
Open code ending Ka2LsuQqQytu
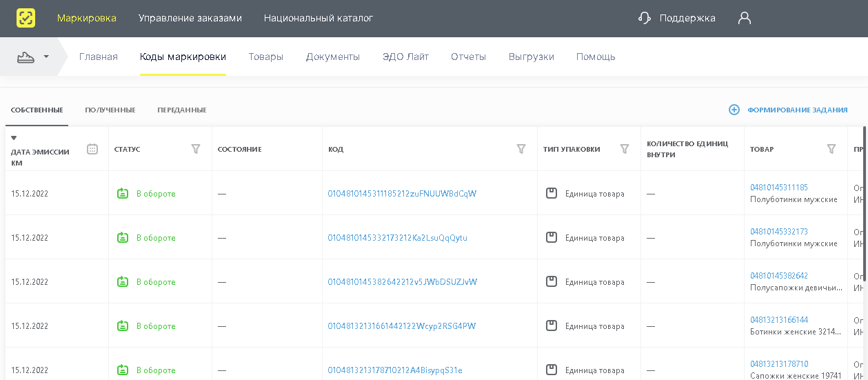397,238
